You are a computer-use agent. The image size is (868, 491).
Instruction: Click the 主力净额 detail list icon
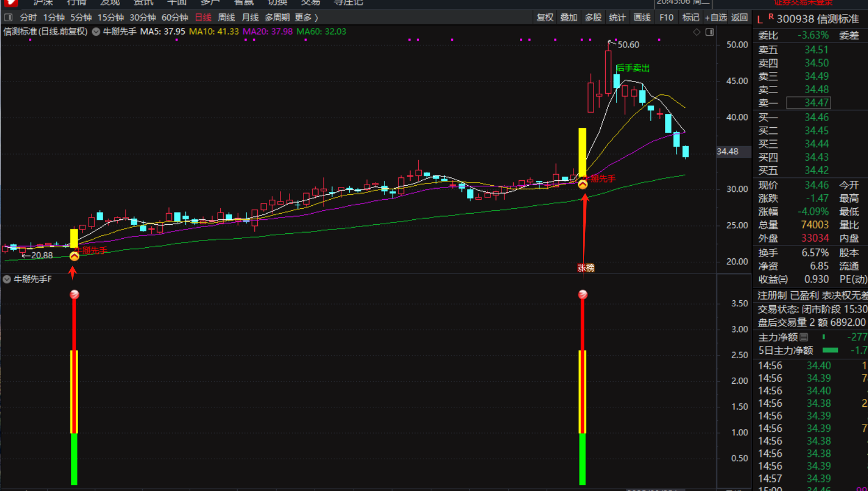click(x=804, y=337)
